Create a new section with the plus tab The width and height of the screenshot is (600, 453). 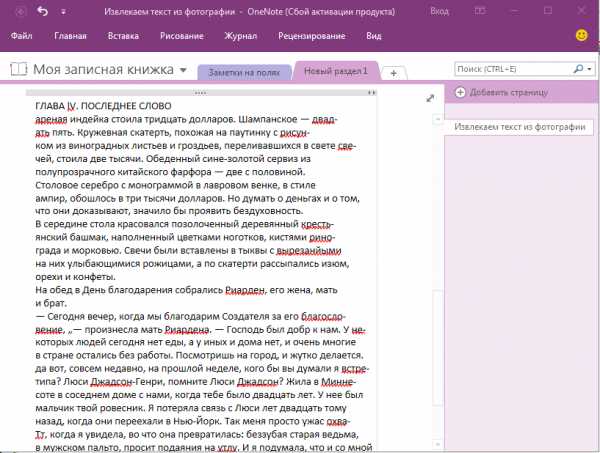click(x=393, y=73)
